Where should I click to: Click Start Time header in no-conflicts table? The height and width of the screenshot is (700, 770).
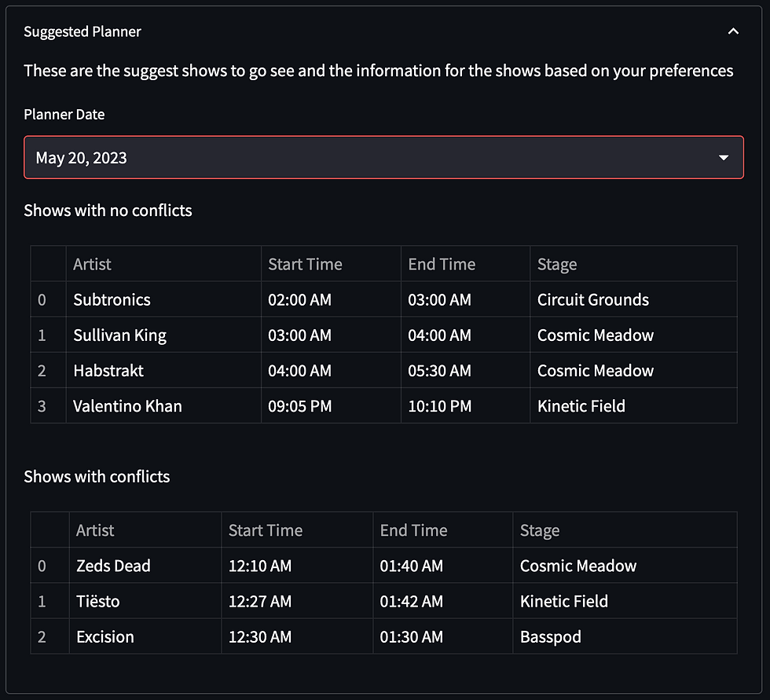pyautogui.click(x=331, y=264)
